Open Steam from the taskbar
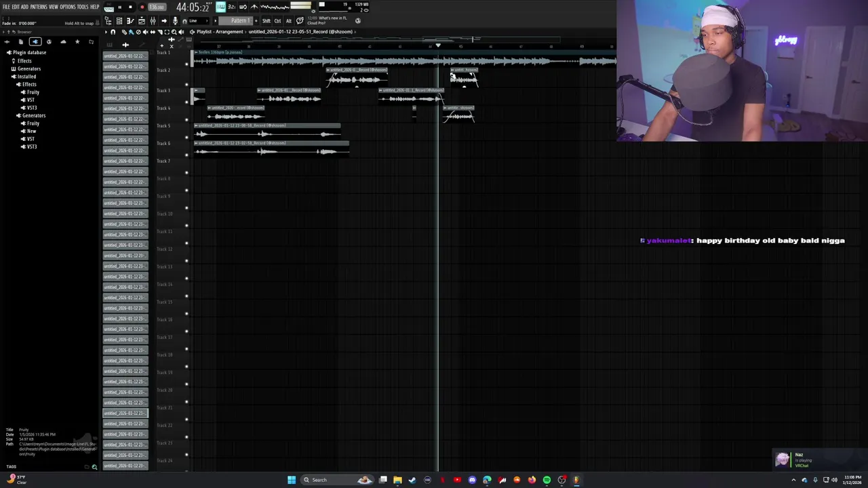Viewport: 868px width, 488px height. pyautogui.click(x=412, y=480)
